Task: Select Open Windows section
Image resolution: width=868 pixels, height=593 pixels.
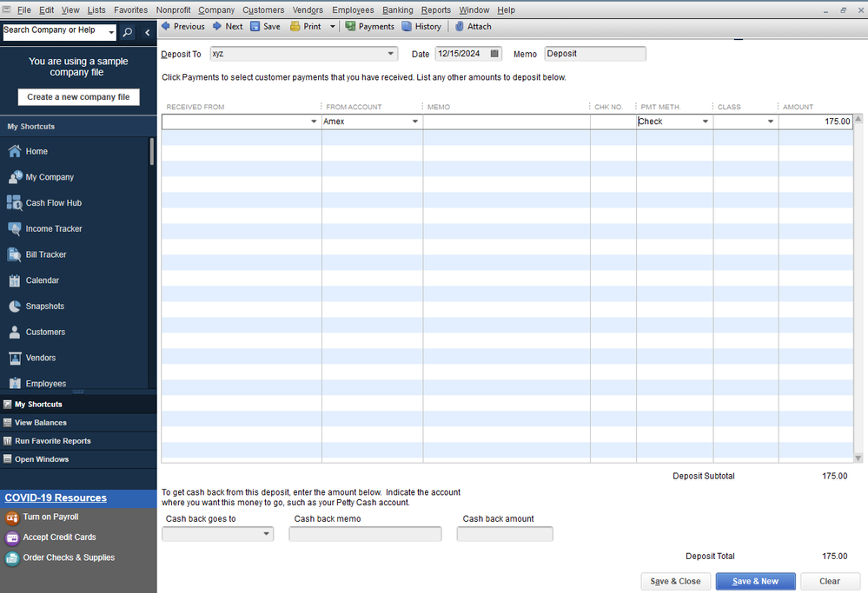Action: [x=78, y=459]
